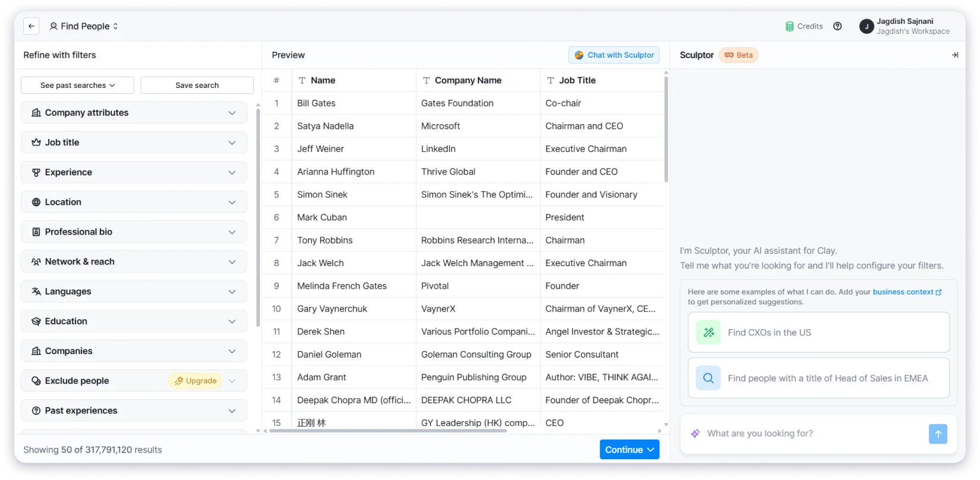Expand Professional bio filter
980x480 pixels.
coord(134,232)
